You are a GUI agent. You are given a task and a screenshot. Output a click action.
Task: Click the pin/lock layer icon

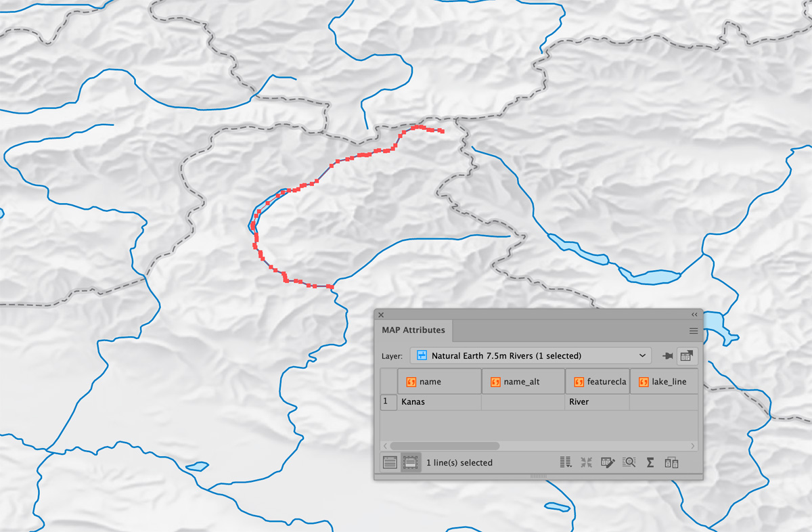[667, 356]
